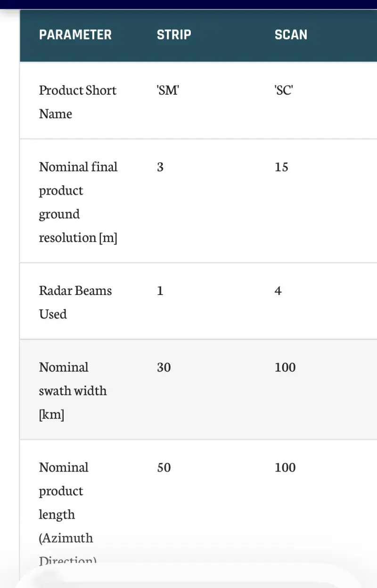The height and width of the screenshot is (588, 377).
Task: Select Radar Beams value 4 under Scan
Action: 278,291
